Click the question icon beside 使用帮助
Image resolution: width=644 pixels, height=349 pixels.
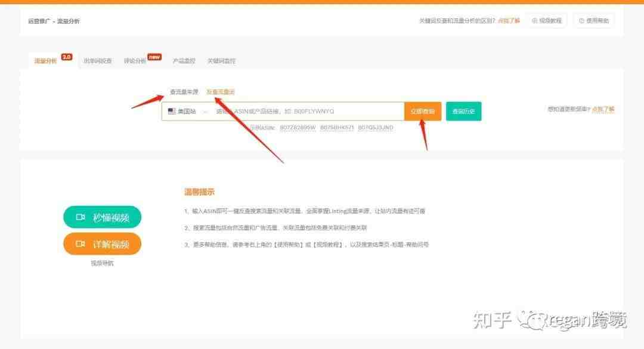tap(581, 20)
